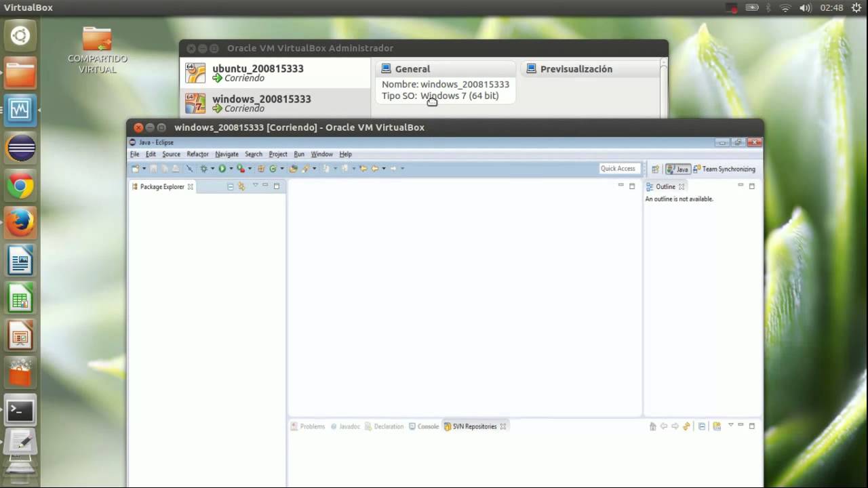Close the Outline view tab

(x=682, y=186)
